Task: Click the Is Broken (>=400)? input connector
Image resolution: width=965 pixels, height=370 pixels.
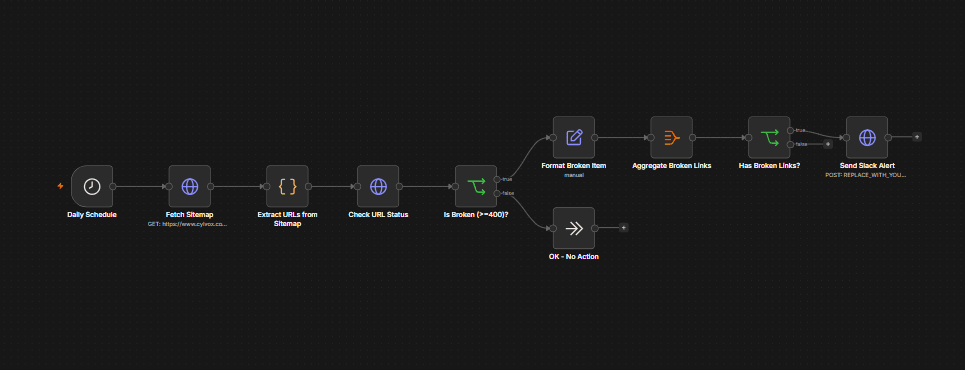Action: pos(455,186)
